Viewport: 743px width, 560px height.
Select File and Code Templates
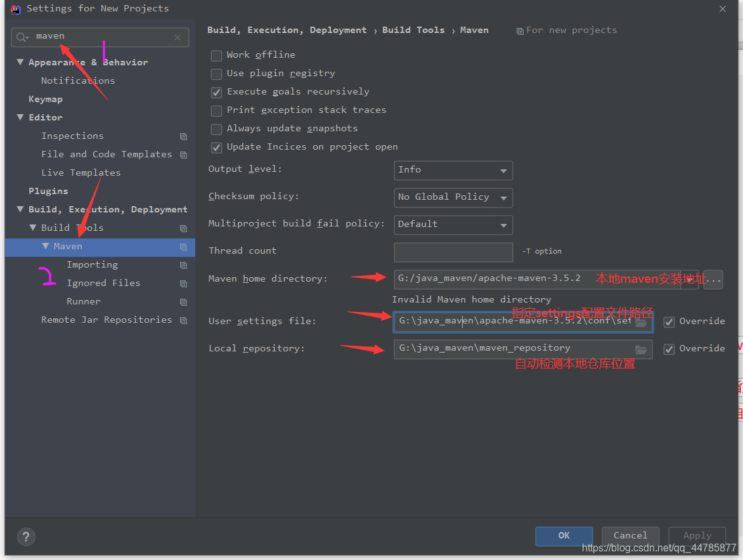click(107, 155)
